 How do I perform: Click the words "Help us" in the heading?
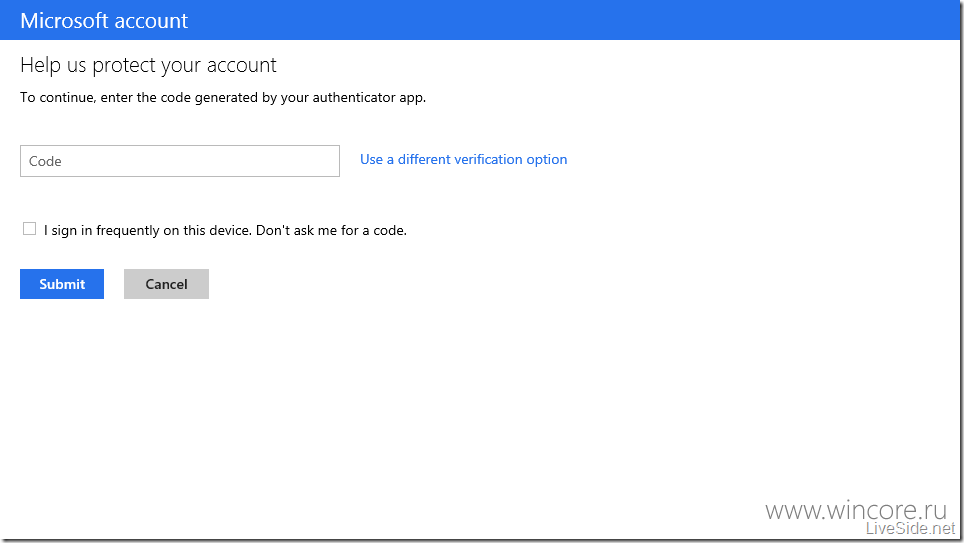pos(53,65)
